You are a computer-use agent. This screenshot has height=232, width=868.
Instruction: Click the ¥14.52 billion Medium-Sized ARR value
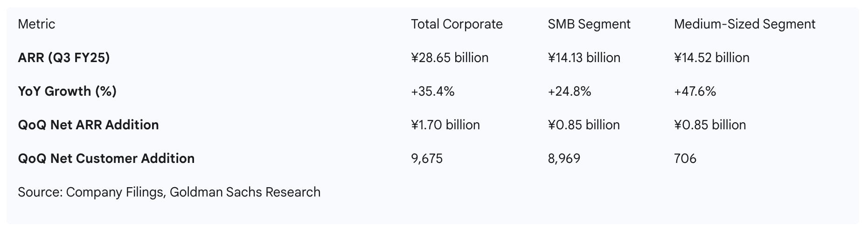point(711,58)
